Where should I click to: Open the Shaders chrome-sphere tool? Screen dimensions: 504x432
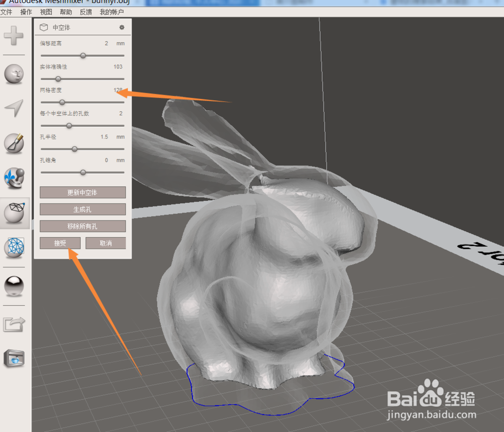pos(14,286)
